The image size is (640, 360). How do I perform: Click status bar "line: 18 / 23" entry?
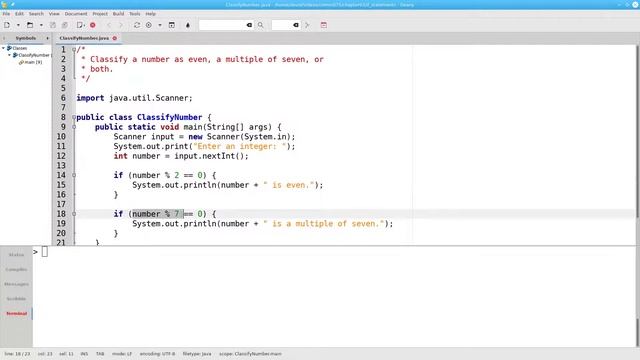(x=17, y=354)
